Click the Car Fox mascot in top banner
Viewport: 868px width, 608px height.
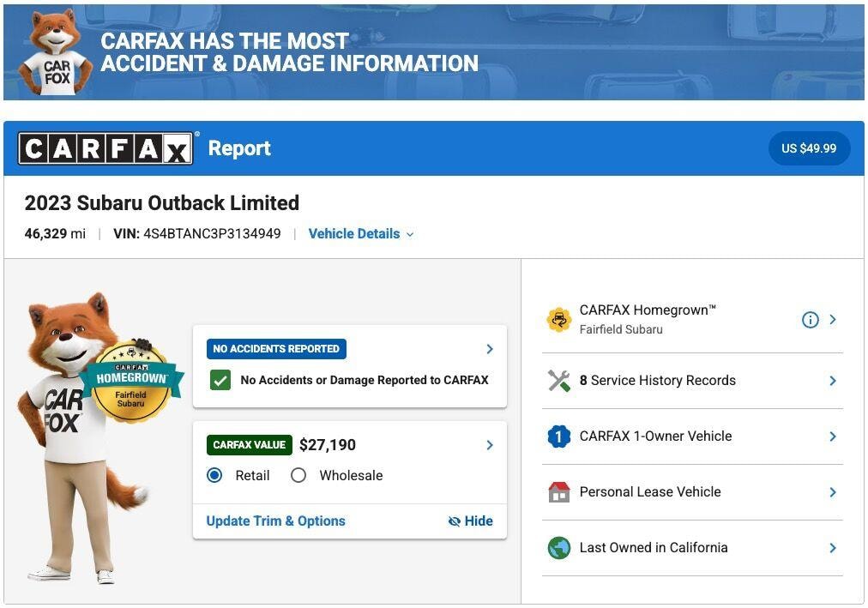[54, 52]
